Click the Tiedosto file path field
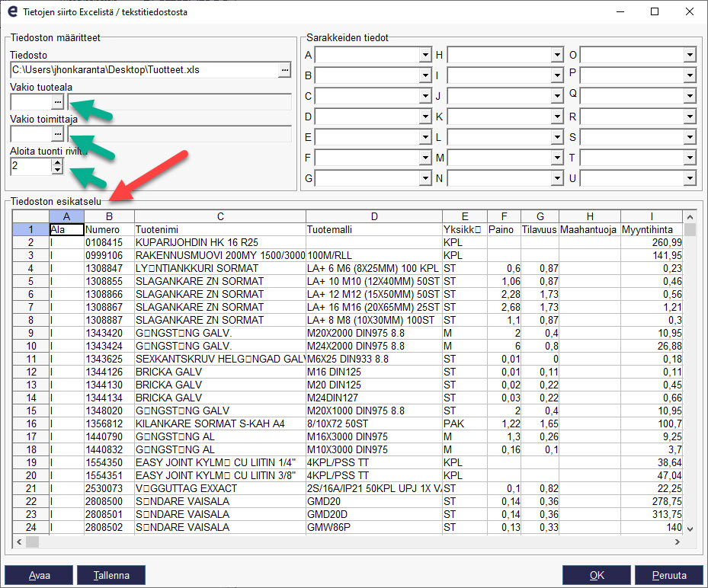This screenshot has height=588, width=708. pos(145,70)
